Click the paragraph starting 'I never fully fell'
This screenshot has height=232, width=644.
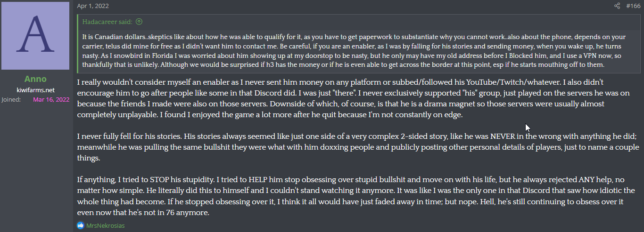click(x=359, y=147)
